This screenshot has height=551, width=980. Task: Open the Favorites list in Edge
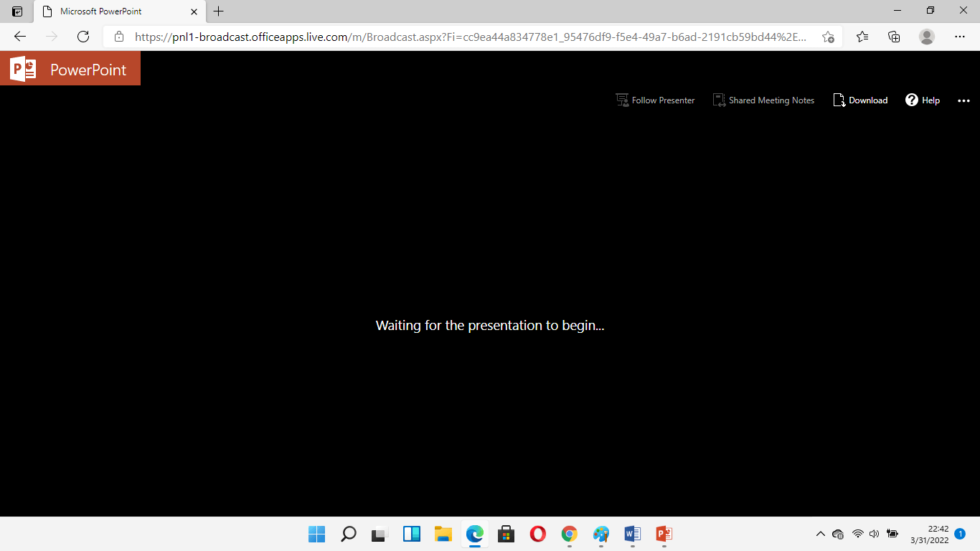[x=862, y=37]
